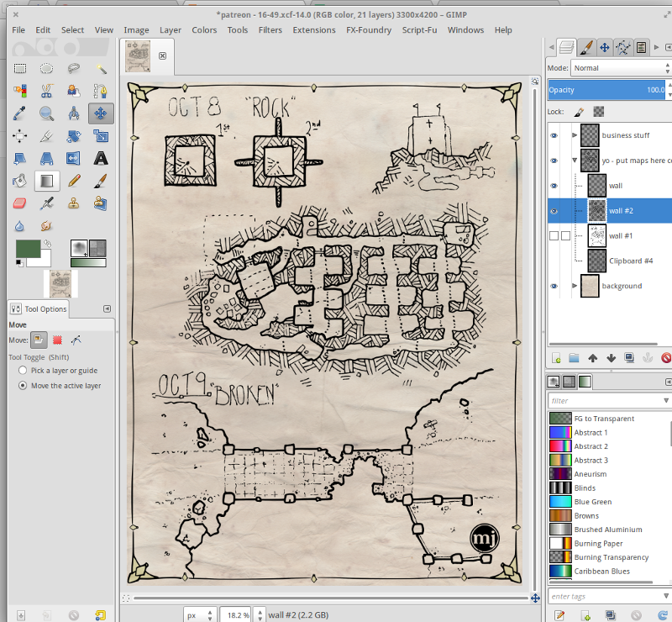Select the Fuzzy Select tool
The width and height of the screenshot is (672, 622).
coord(101,69)
